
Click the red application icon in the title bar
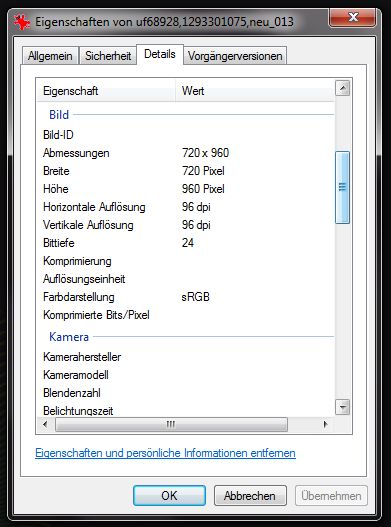coord(22,23)
